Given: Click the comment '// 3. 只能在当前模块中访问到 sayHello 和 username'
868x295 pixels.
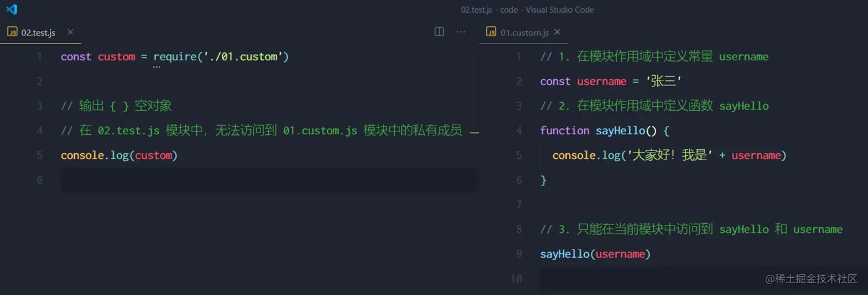Looking at the screenshot, I should coord(691,230).
